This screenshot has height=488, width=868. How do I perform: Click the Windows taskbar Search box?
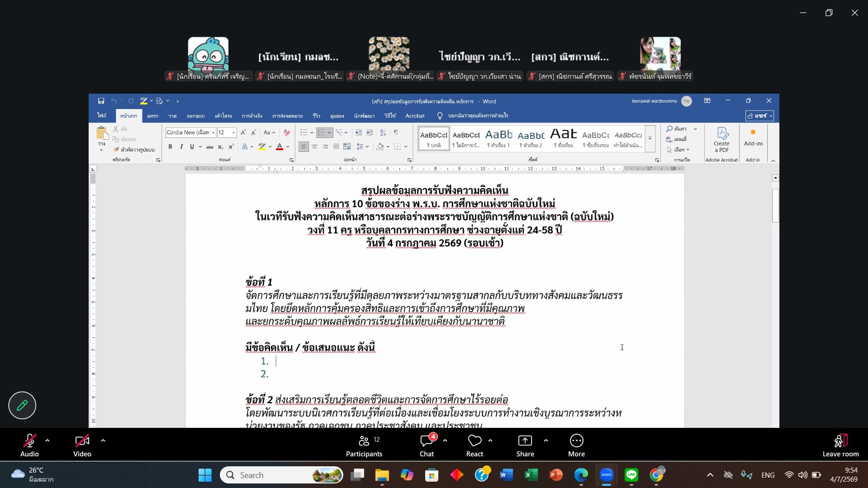click(281, 475)
